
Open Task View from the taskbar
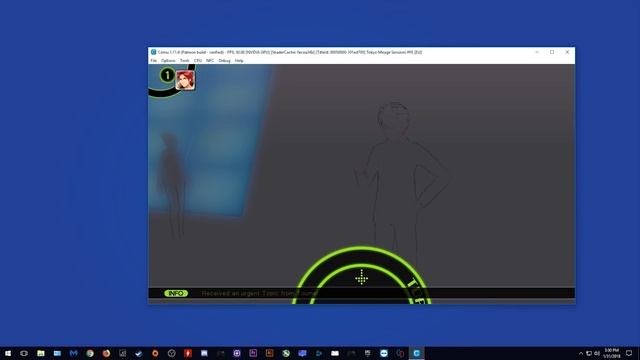tap(24, 353)
